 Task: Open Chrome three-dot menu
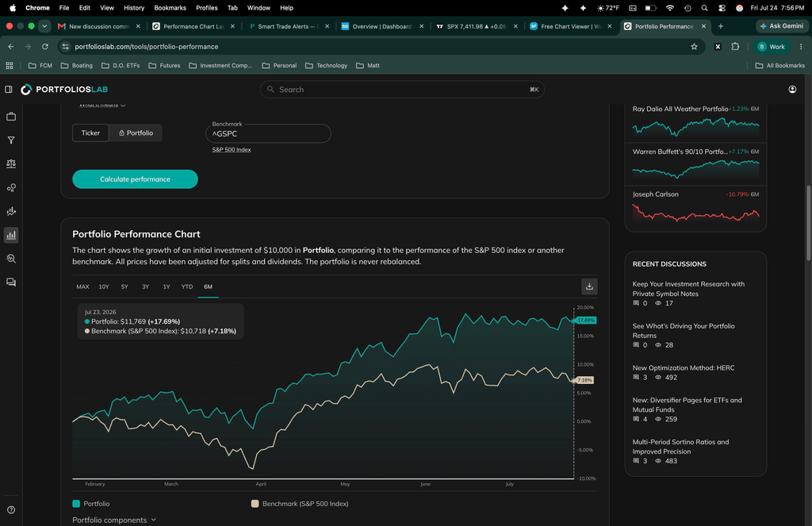click(801, 47)
